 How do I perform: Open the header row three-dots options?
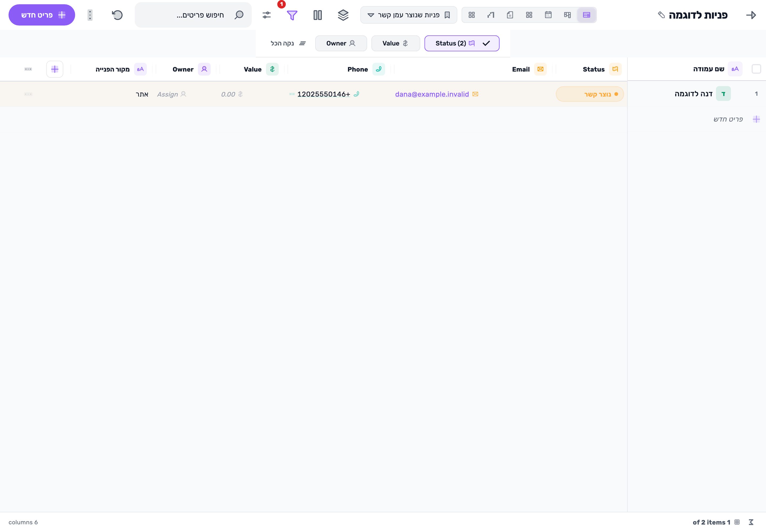(x=28, y=69)
